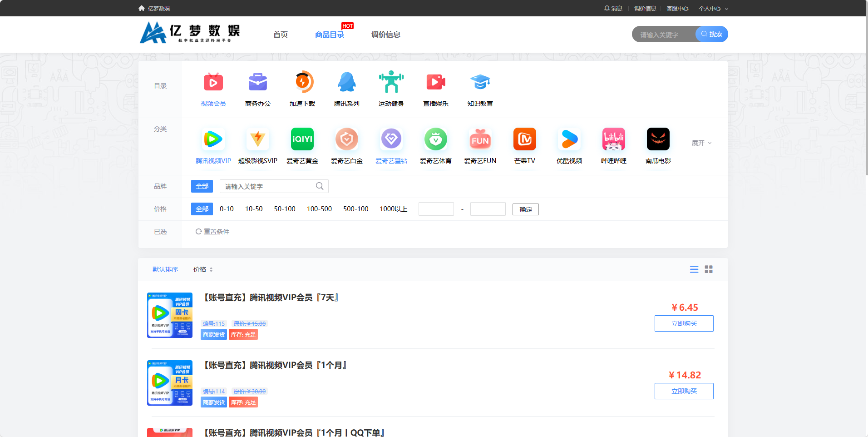Choose the 爱奇艺白金 icon
This screenshot has height=437, width=868.
click(347, 139)
